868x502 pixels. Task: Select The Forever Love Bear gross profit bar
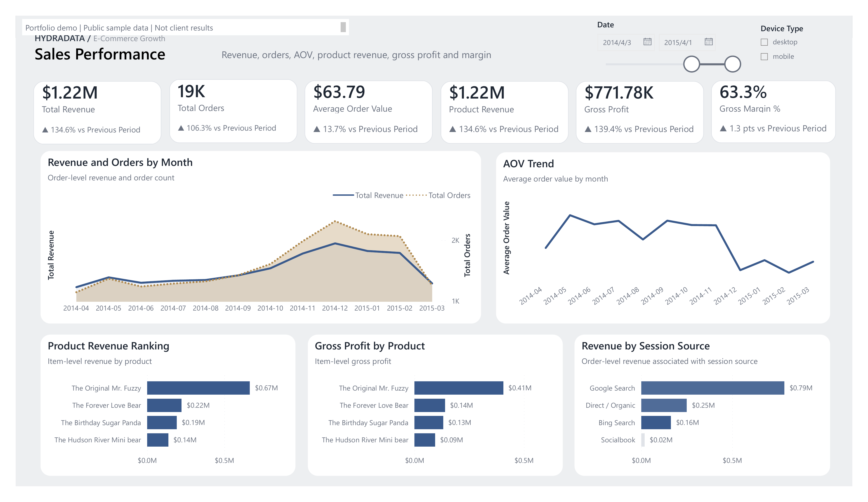(429, 405)
